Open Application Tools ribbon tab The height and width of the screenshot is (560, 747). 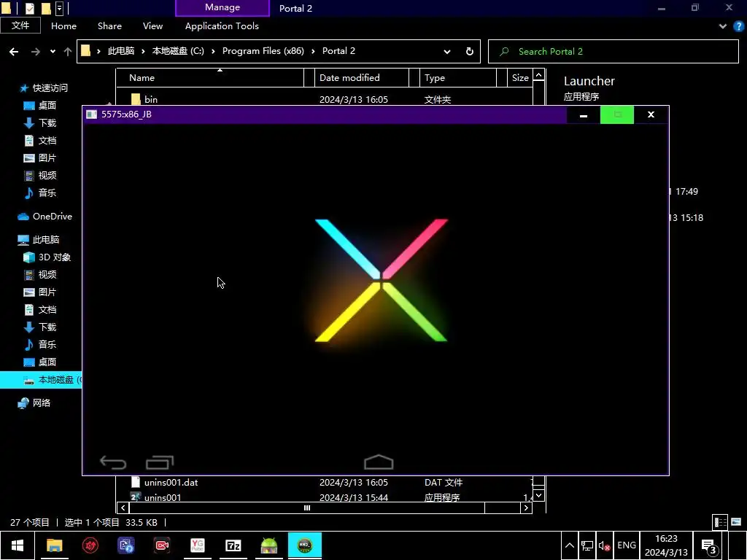click(222, 26)
